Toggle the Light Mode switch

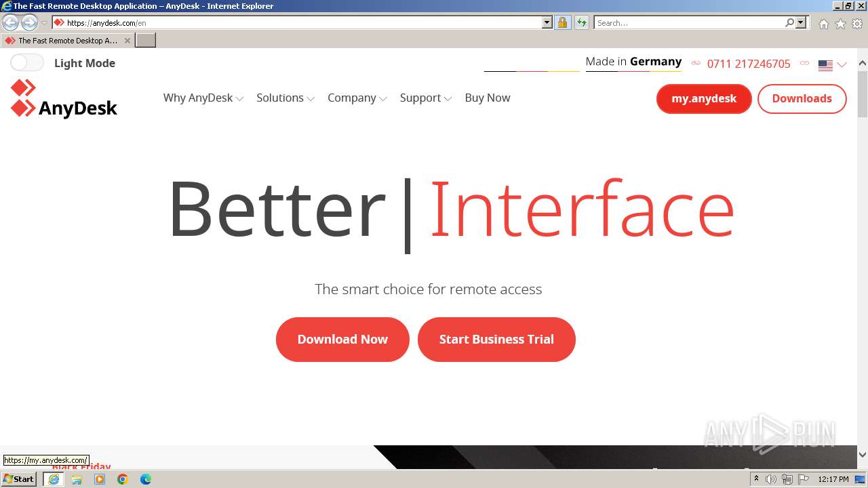pyautogui.click(x=27, y=63)
